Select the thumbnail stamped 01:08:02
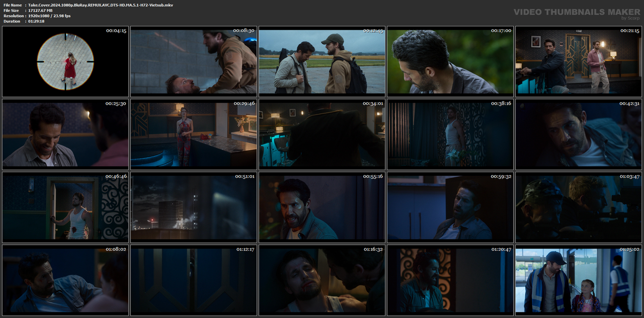The image size is (644, 318). [x=65, y=280]
